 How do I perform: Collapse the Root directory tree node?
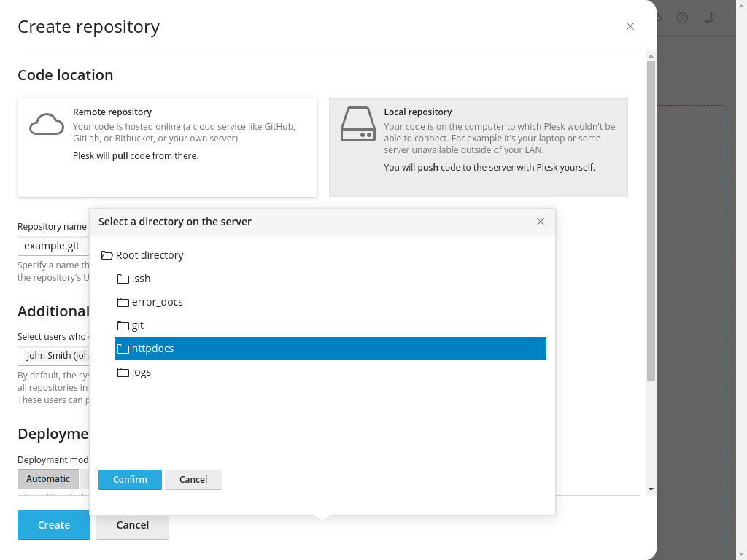pos(107,255)
